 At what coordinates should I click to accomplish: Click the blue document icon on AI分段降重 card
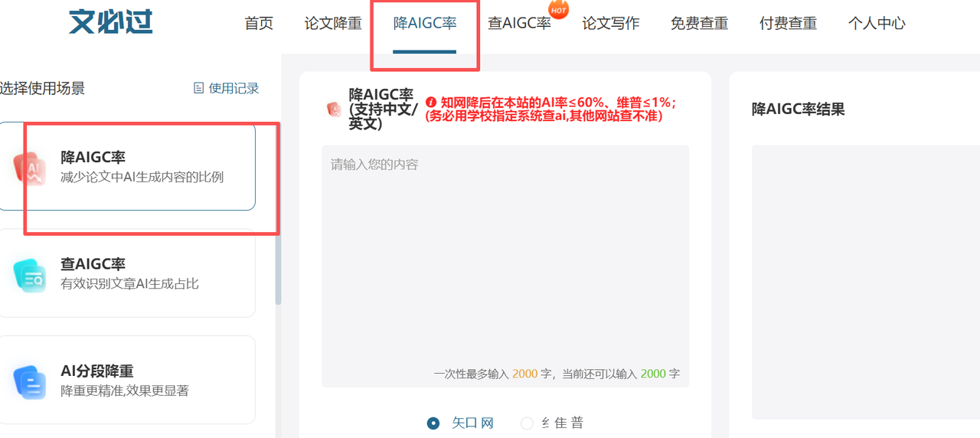30,381
